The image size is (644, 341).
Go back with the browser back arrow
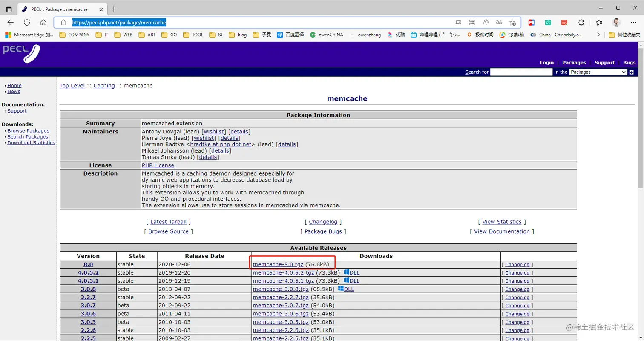10,23
